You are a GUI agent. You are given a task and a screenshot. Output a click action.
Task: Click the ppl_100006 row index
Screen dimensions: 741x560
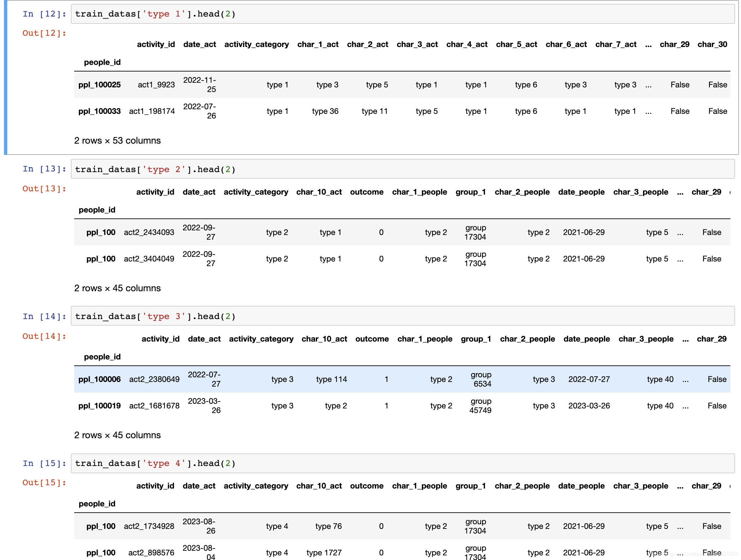coord(99,379)
